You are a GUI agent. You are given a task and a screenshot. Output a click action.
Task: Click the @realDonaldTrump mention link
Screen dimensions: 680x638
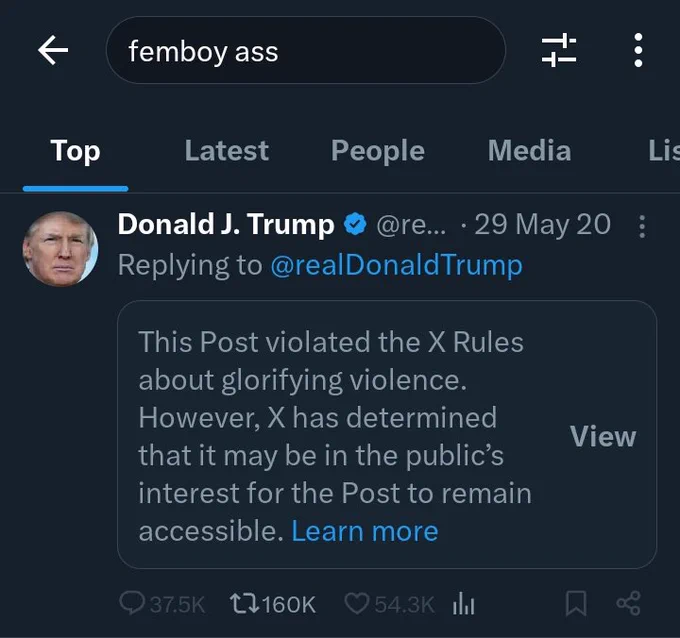pyautogui.click(x=396, y=265)
